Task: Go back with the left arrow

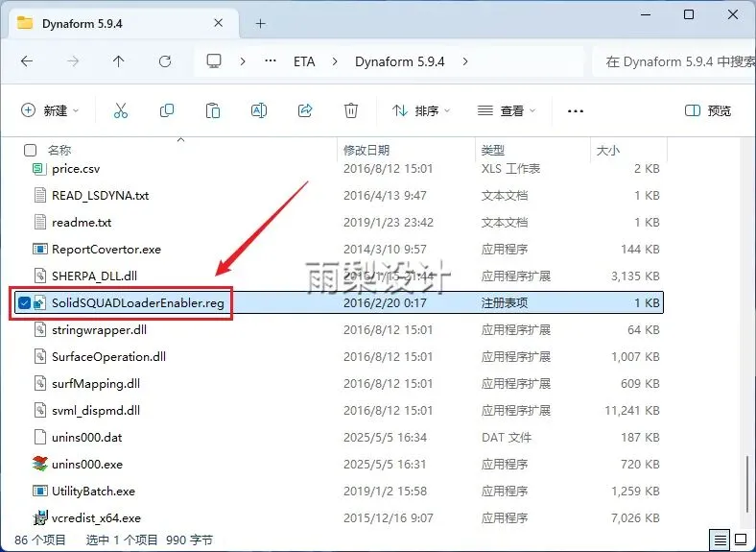Action: click(27, 61)
